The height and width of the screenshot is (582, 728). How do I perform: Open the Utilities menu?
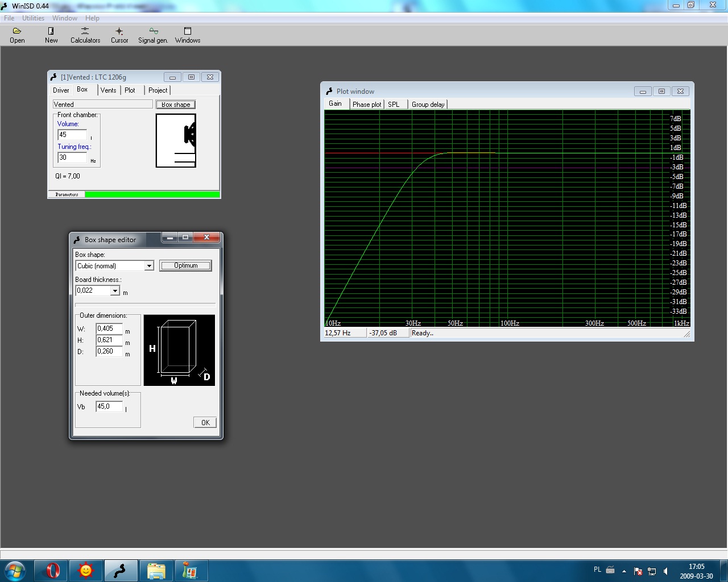click(33, 18)
